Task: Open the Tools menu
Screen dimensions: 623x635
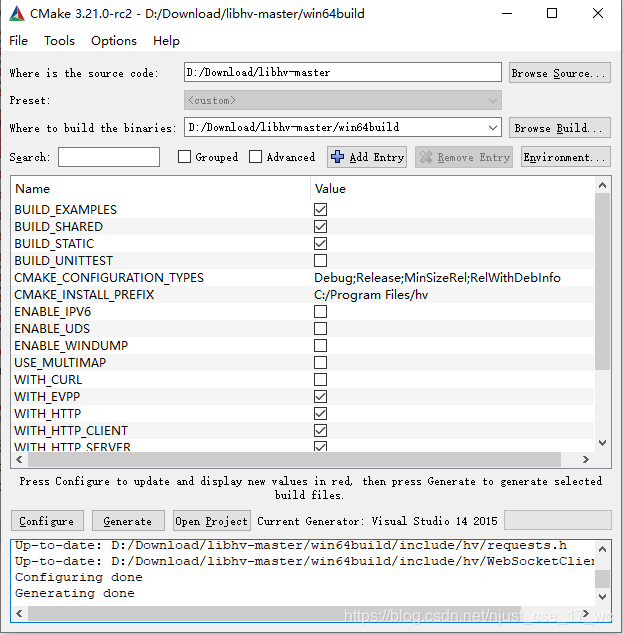Action: point(59,41)
